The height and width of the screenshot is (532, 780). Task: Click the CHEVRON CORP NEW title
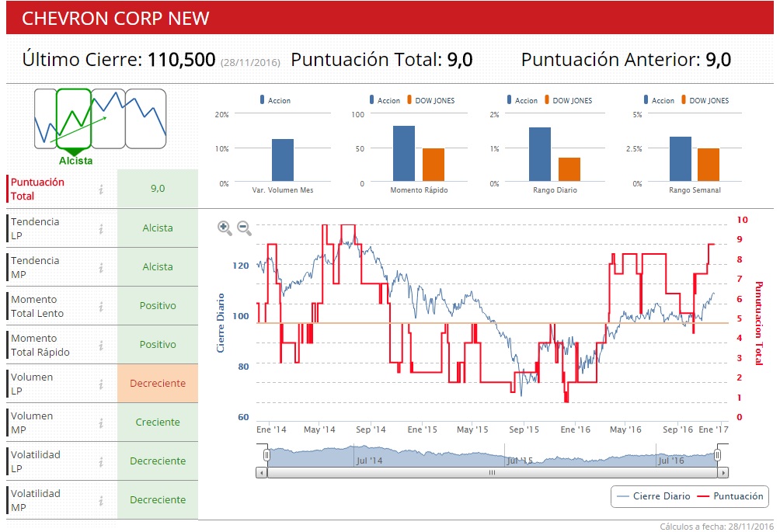tap(116, 19)
